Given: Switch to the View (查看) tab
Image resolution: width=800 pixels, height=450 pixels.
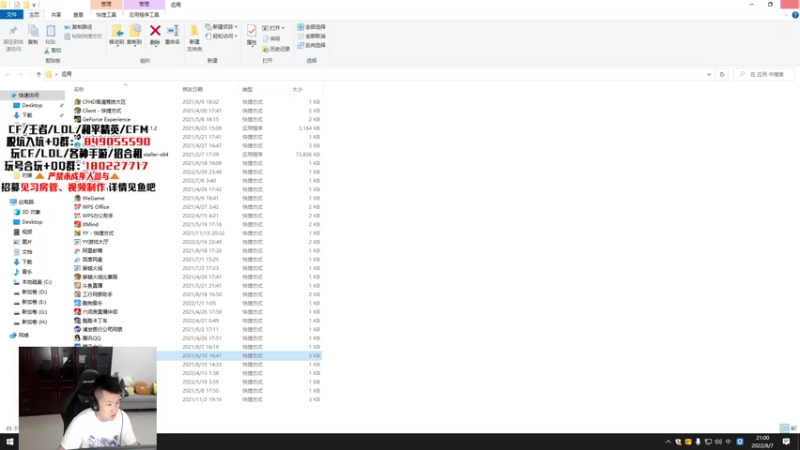Looking at the screenshot, I should coord(78,15).
